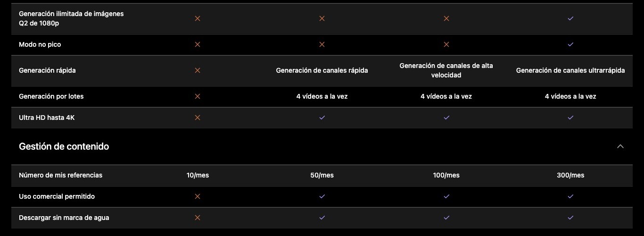Click the orange X in Uso comercial permitido row
The height and width of the screenshot is (236, 644).
198,196
